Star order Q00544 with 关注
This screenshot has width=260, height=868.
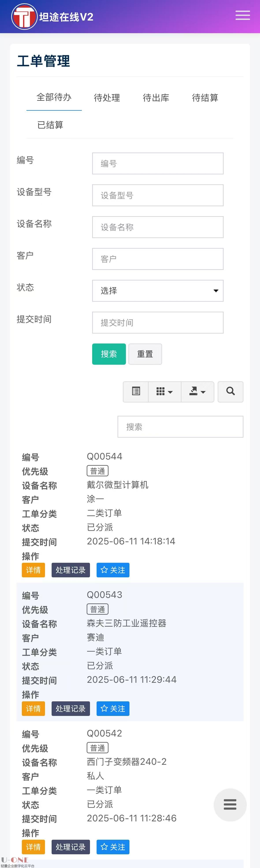pyautogui.click(x=113, y=570)
